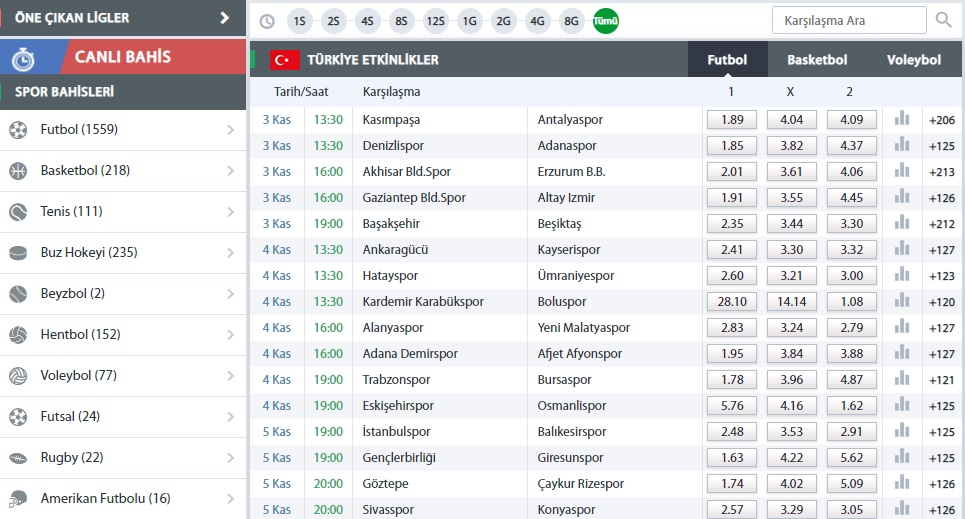Click the Rugby ball icon
Viewport: 965px width, 519px height.
tap(18, 458)
